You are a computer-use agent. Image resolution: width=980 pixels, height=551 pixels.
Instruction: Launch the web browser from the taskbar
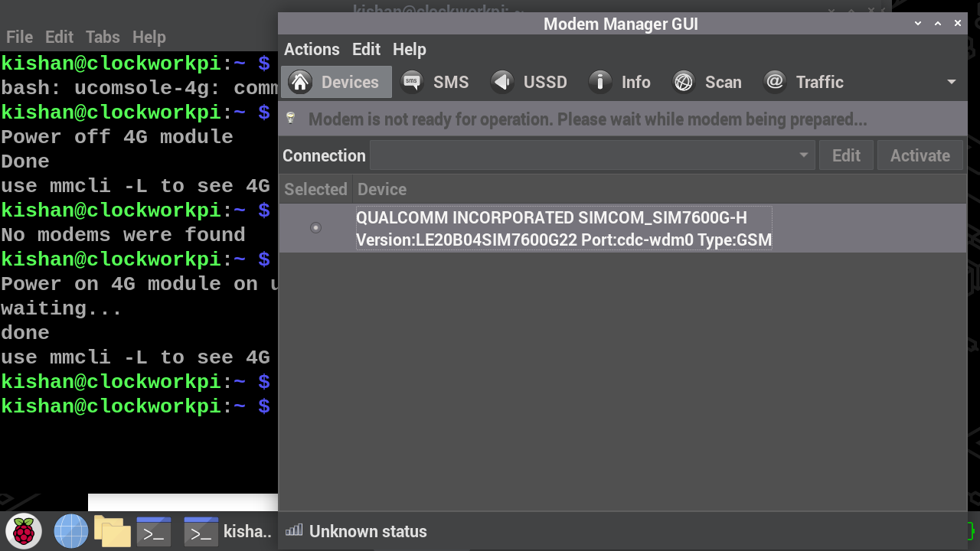(71, 531)
